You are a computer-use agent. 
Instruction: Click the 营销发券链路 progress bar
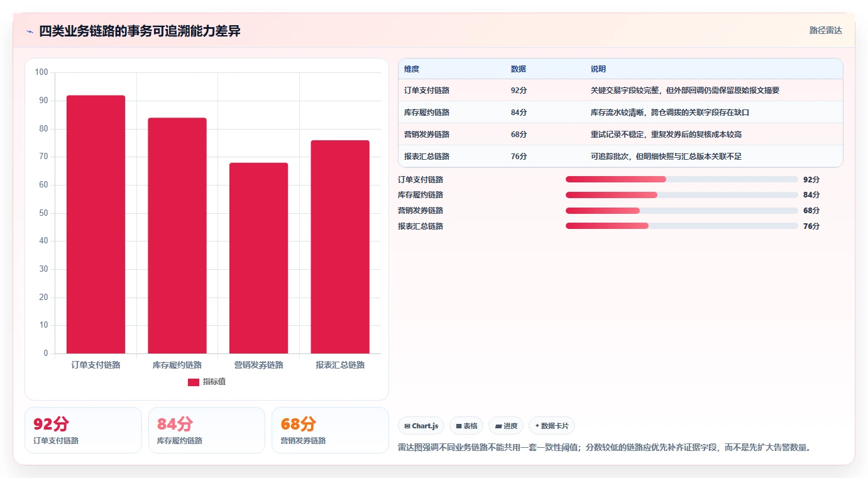pos(682,210)
